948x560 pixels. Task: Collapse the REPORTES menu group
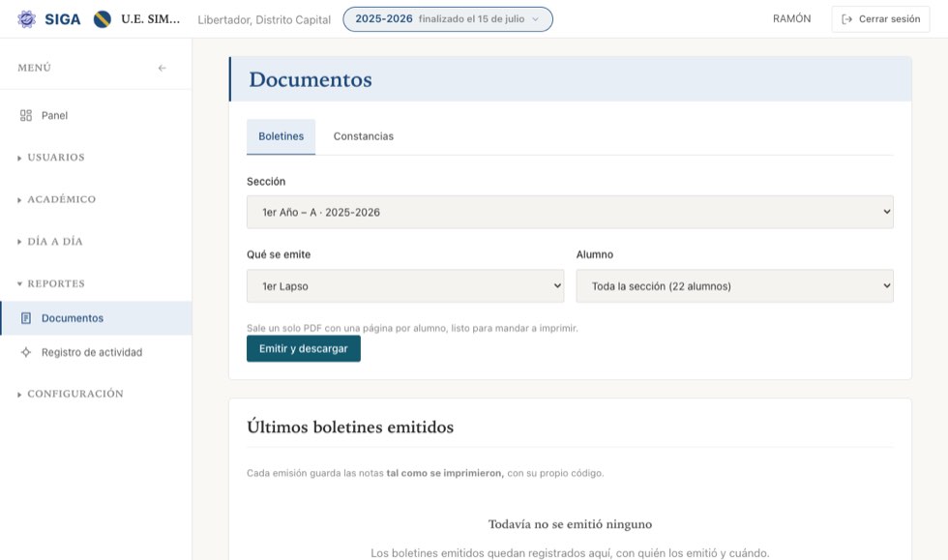coord(51,283)
